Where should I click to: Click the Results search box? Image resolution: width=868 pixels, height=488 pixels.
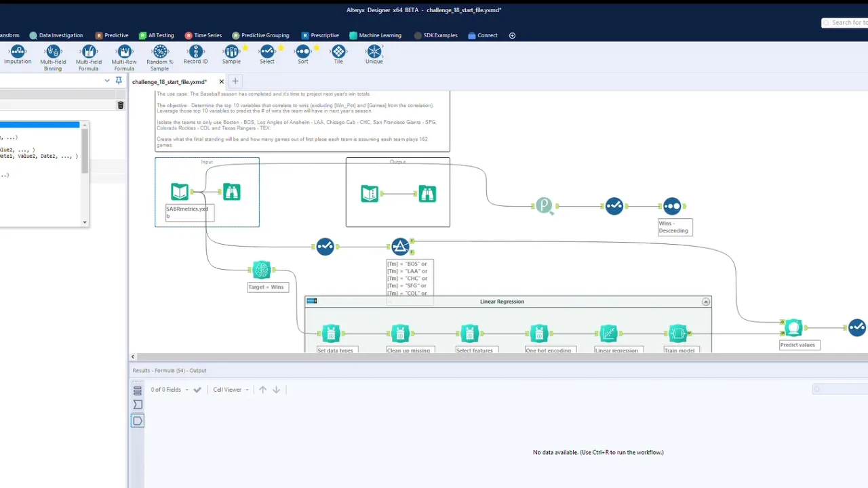point(841,389)
